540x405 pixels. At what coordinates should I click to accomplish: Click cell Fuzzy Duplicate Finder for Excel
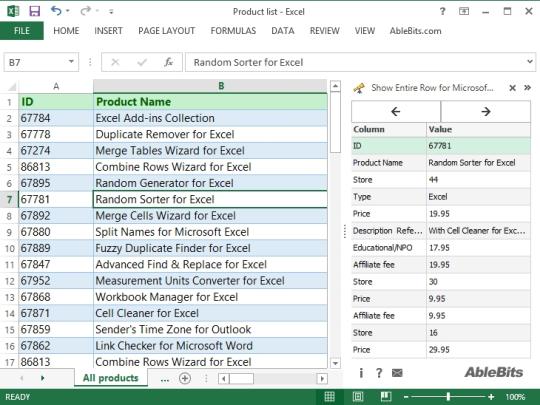click(210, 248)
